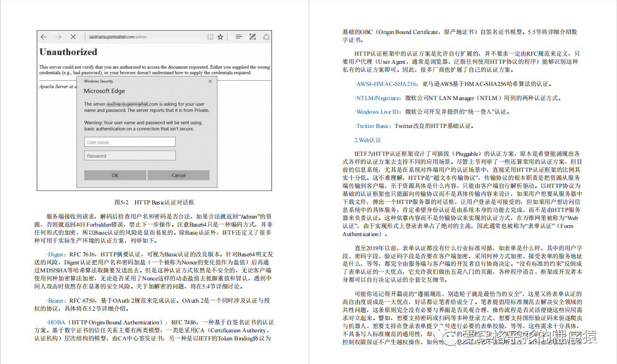Click the Unauthorized heading
The height and width of the screenshot is (364, 617).
pos(68,52)
